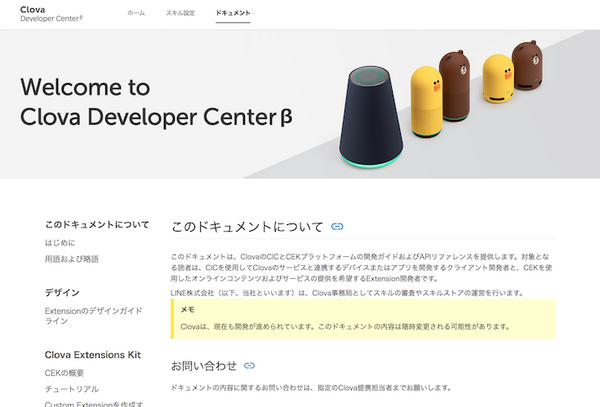Select Clova Extensions Kit sidebar section

(x=93, y=354)
